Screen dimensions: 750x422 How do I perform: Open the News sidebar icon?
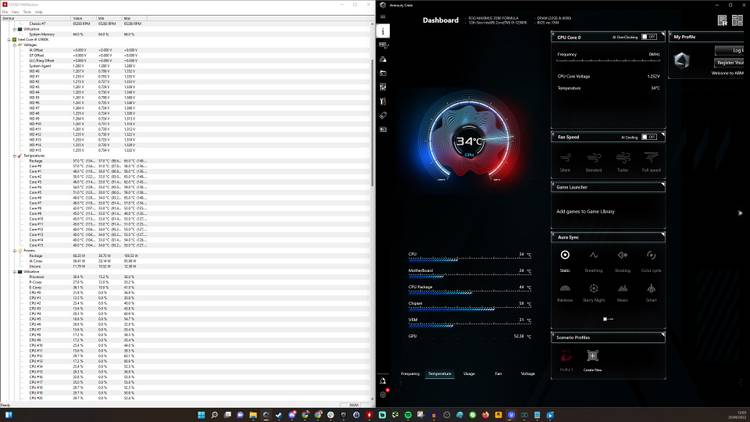pos(383,130)
